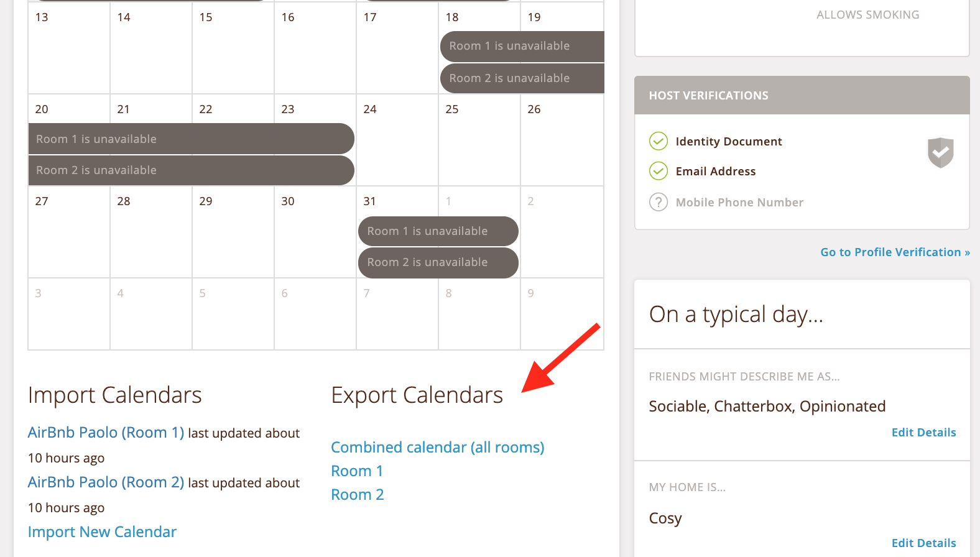
Task: Open the AirBnb Paolo (Room 2) import link
Action: 105,482
